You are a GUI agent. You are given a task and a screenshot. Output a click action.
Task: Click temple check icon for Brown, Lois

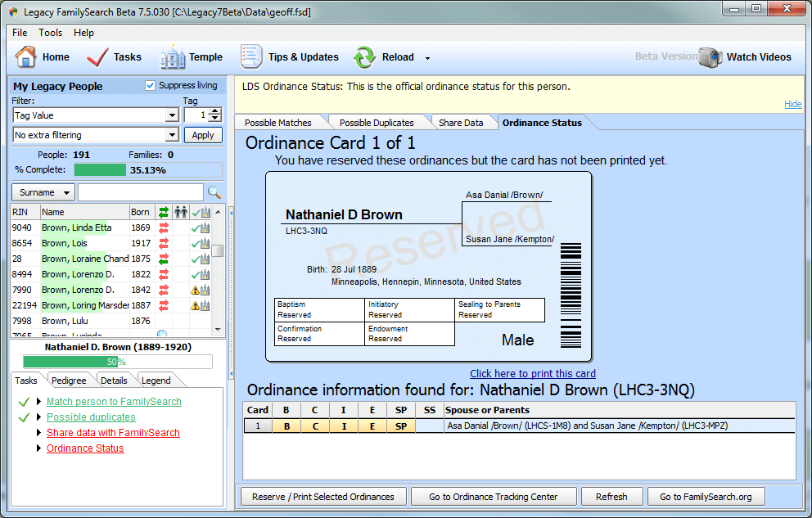point(201,243)
